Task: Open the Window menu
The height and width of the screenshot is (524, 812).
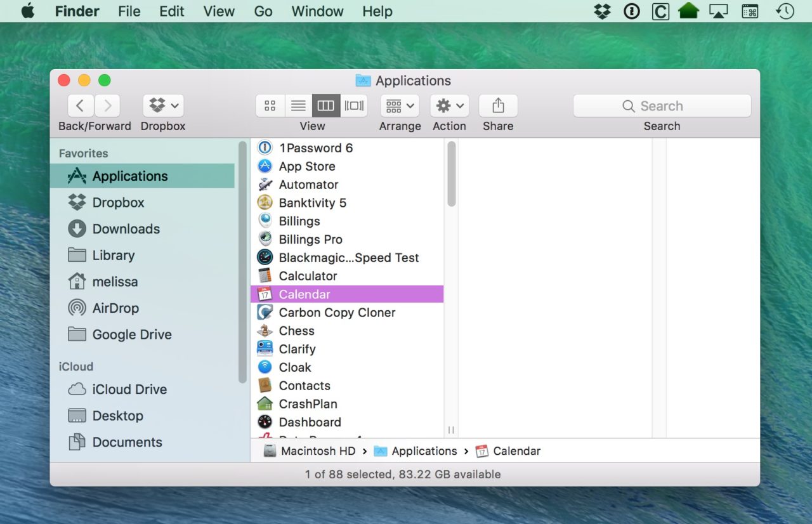Action: coord(318,11)
